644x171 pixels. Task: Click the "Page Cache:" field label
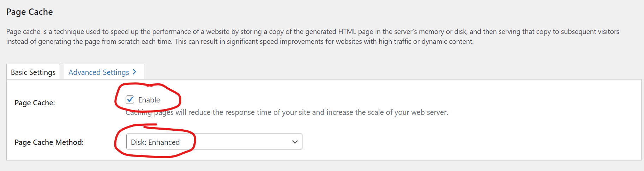tap(35, 103)
